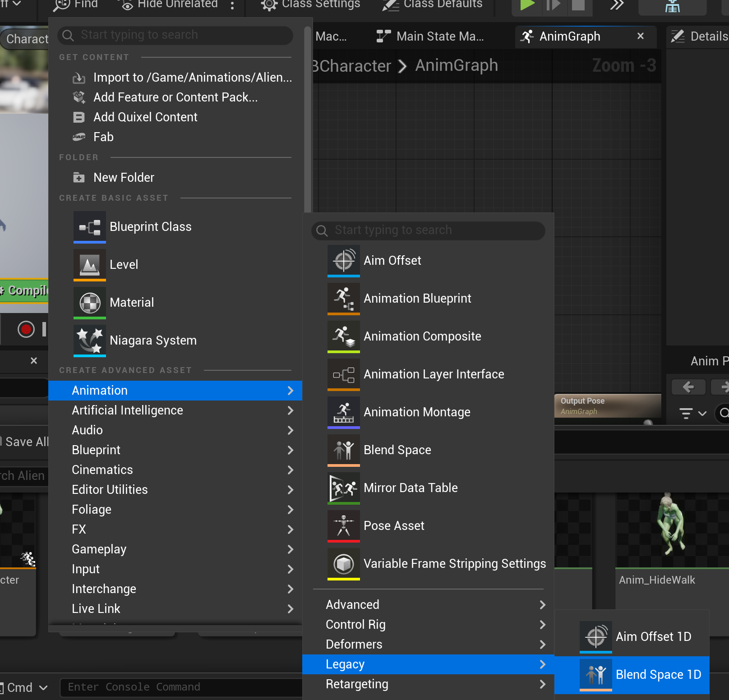
Task: Click the Aim Offset 1D icon
Action: point(596,637)
